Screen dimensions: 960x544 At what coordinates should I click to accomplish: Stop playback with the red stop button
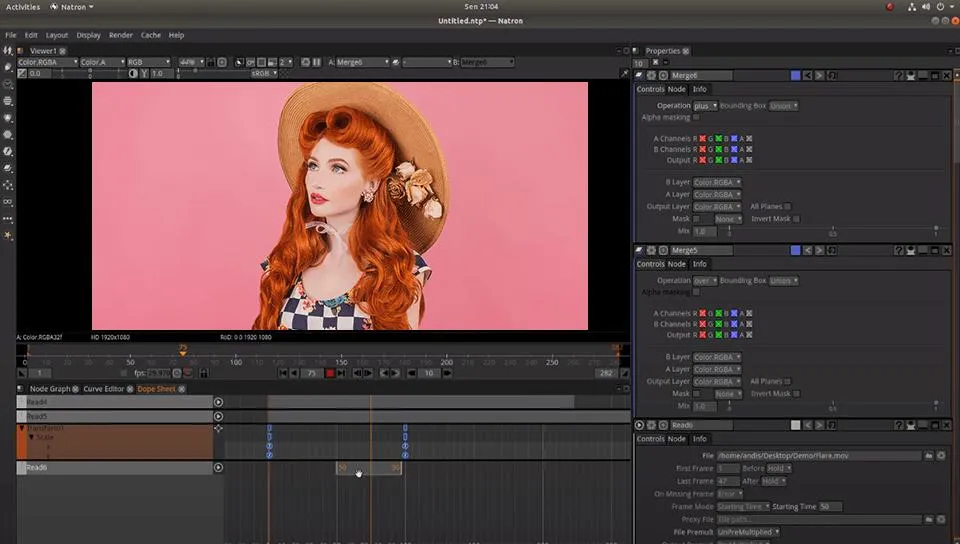pyautogui.click(x=330, y=373)
